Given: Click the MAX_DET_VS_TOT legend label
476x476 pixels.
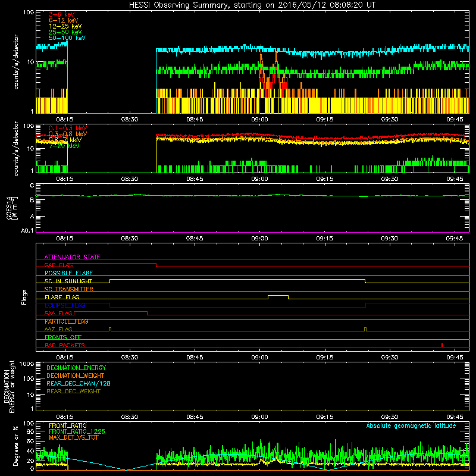Looking at the screenshot, I should point(73,437).
